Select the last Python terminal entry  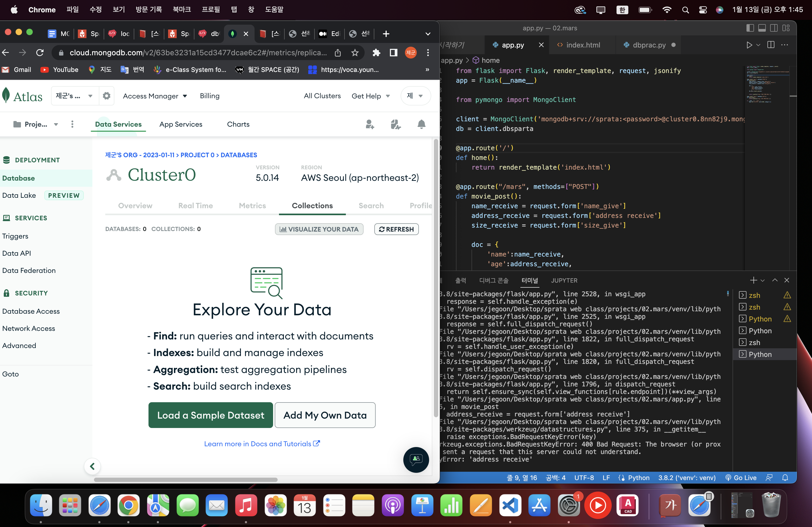tap(764, 354)
